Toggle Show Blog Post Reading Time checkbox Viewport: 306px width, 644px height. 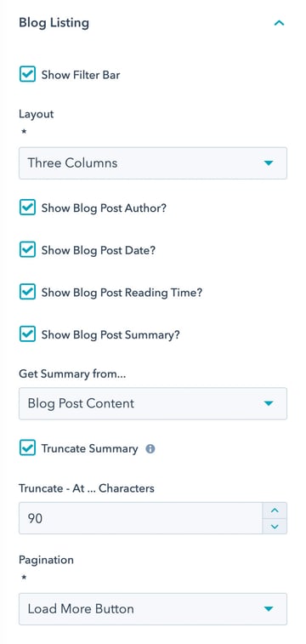[x=27, y=293]
